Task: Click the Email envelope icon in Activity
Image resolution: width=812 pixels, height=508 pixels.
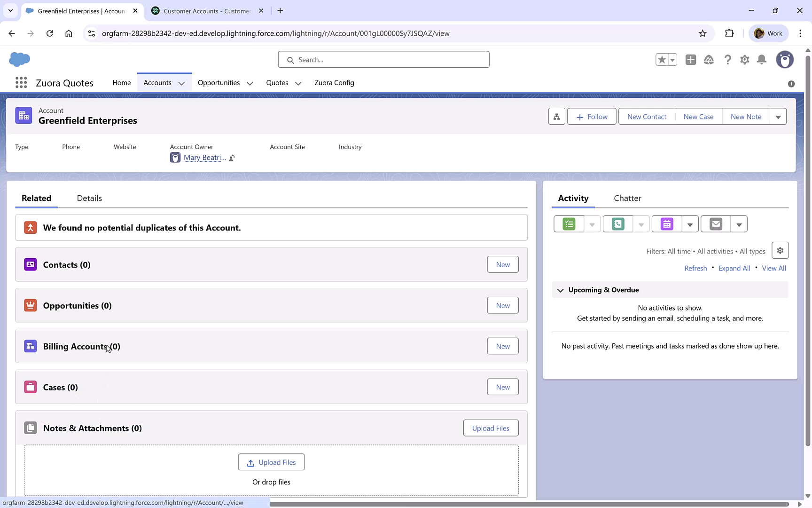Action: pyautogui.click(x=716, y=224)
